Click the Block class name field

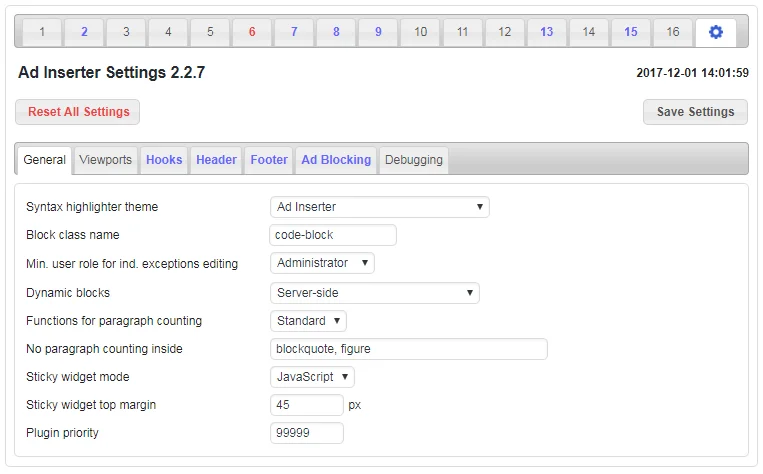[333, 235]
